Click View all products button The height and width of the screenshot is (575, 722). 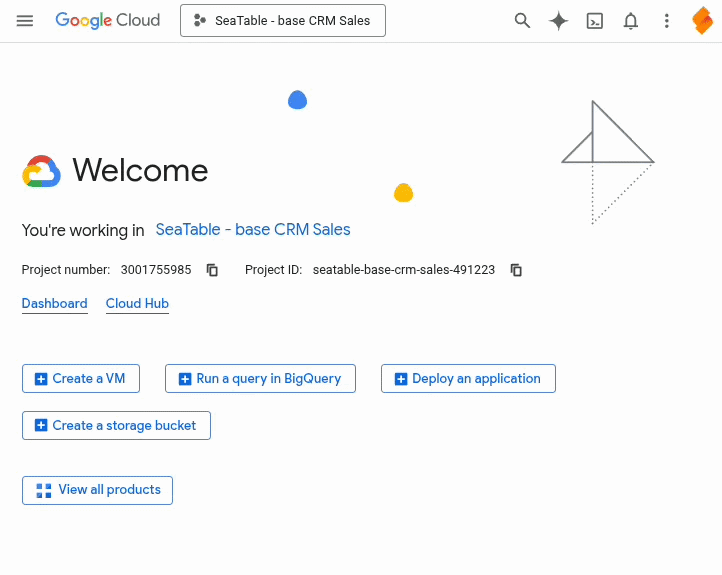pyautogui.click(x=97, y=491)
